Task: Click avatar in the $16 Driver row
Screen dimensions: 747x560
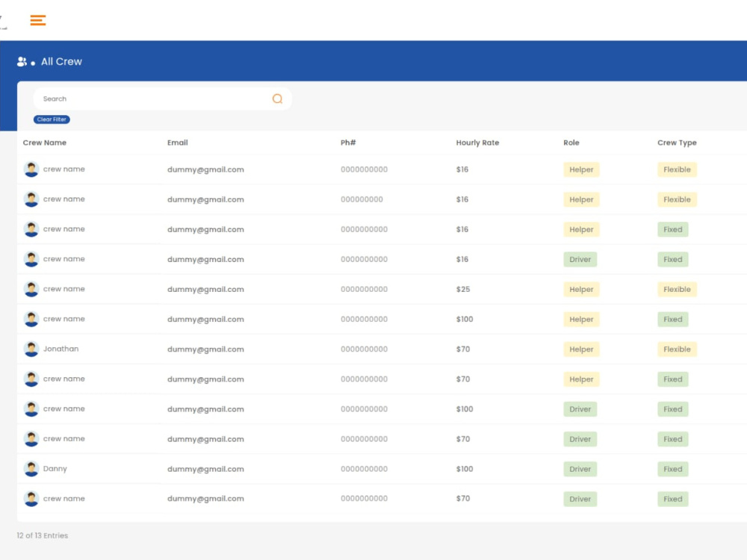Action: (31, 259)
